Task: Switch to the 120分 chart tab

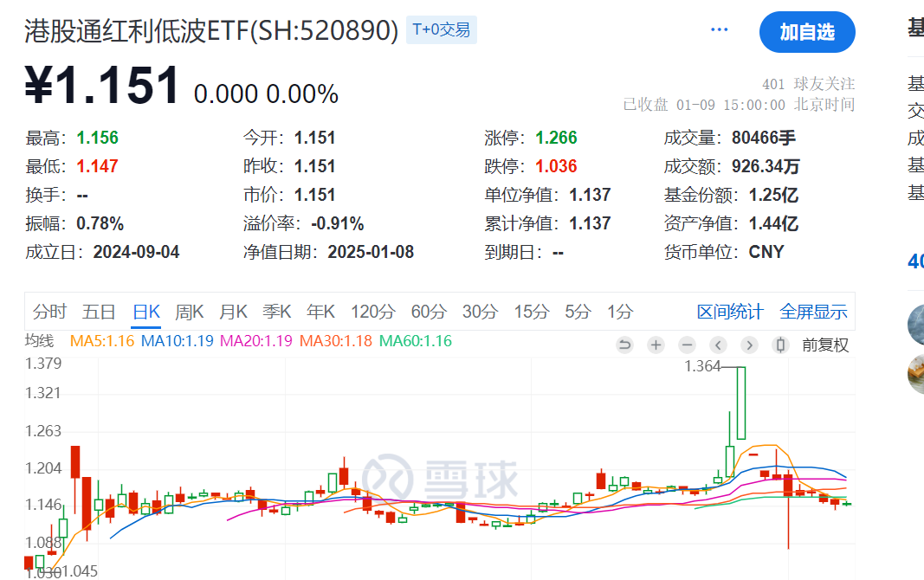Action: (373, 312)
